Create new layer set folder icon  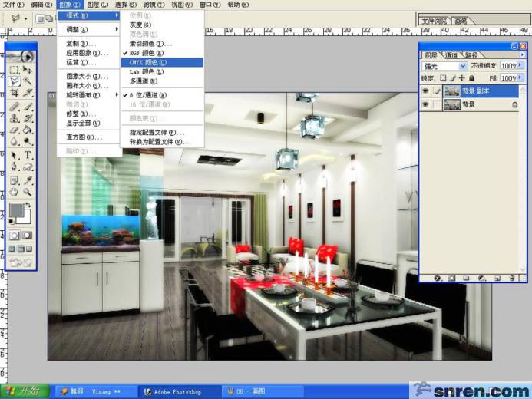point(466,279)
